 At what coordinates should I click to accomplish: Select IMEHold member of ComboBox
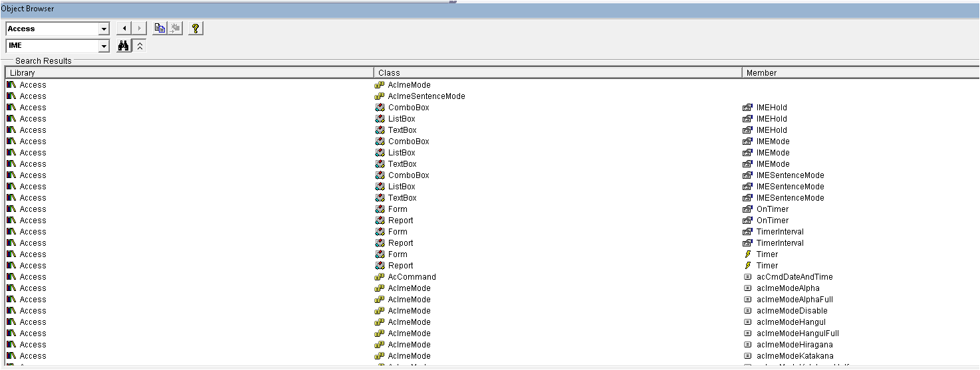(x=771, y=108)
